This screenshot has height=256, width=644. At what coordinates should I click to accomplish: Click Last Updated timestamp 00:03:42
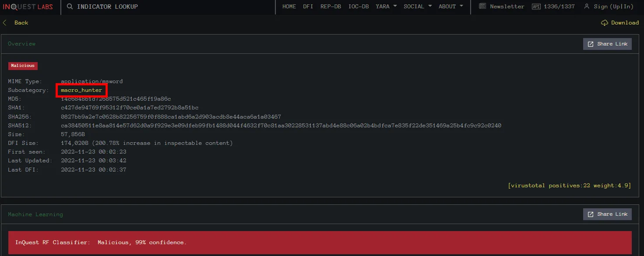(93, 161)
